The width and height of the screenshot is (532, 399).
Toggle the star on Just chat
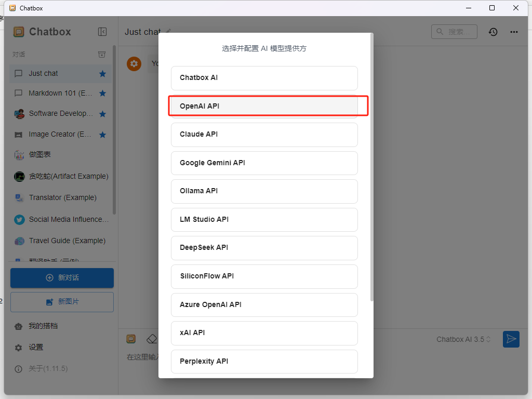click(x=102, y=74)
